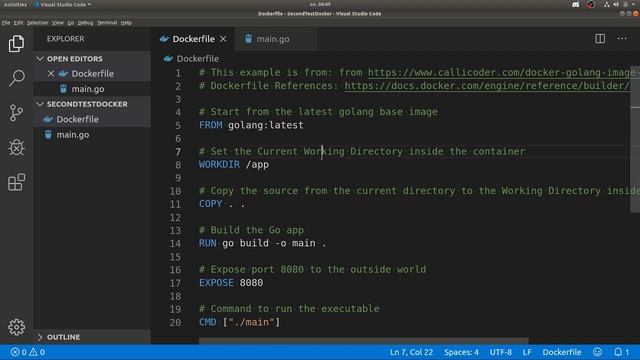Image resolution: width=640 pixels, height=360 pixels.
Task: Click the horizontal scrollbar of the editor
Action: (363, 340)
